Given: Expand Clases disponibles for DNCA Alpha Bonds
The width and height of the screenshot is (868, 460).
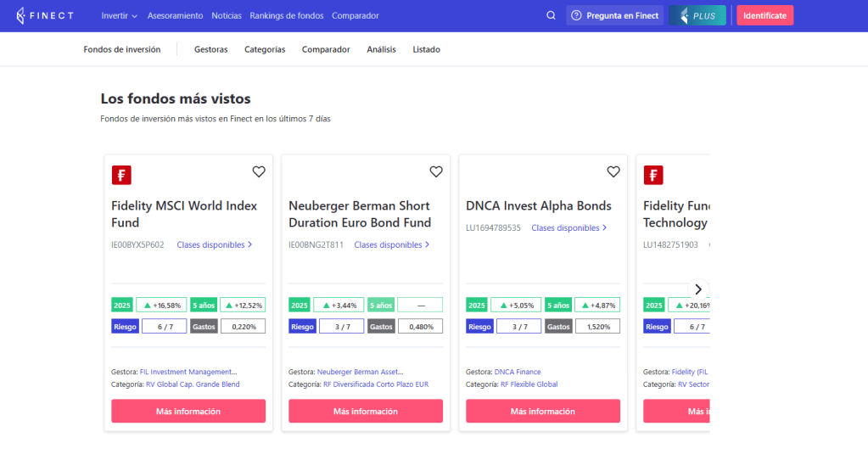Looking at the screenshot, I should [569, 227].
